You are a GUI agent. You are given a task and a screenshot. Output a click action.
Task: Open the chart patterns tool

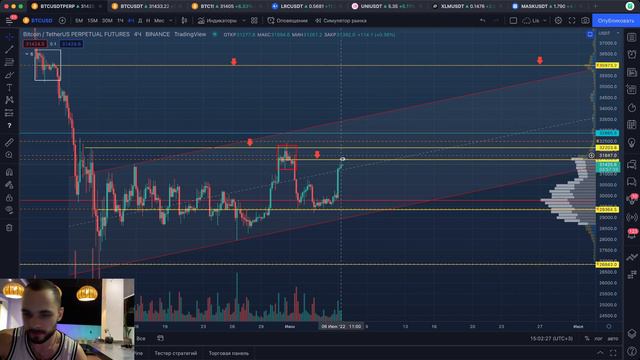(9, 100)
